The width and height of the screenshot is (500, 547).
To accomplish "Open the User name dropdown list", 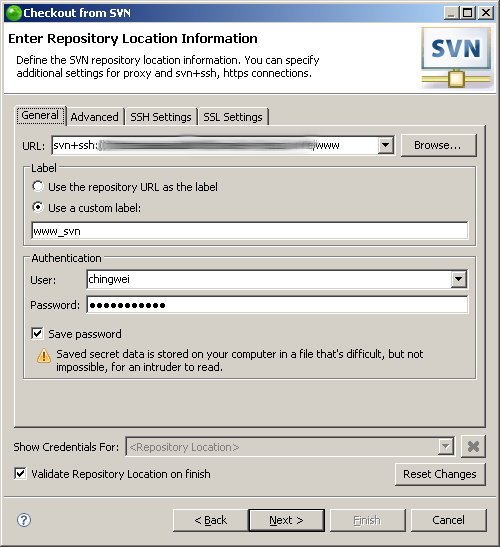I will coord(458,279).
